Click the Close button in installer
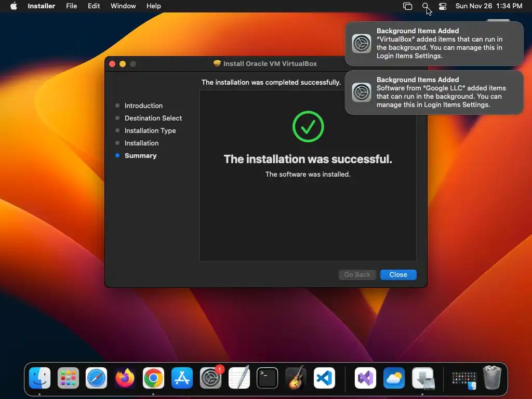The width and height of the screenshot is (532, 399). [x=398, y=274]
